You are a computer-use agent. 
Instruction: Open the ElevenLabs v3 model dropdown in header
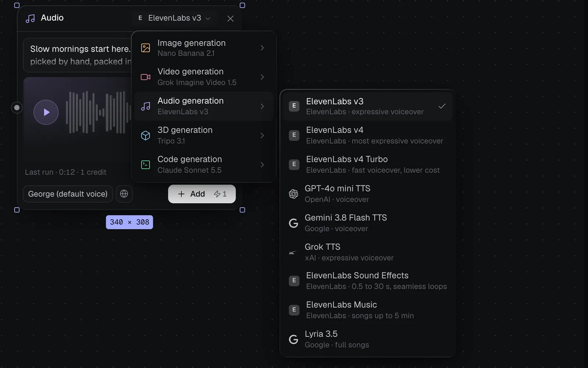[174, 18]
